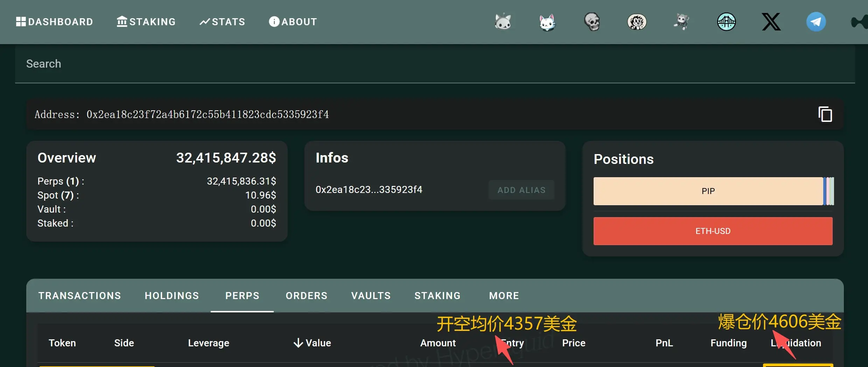Click the Vault label in Overview

tap(51, 209)
